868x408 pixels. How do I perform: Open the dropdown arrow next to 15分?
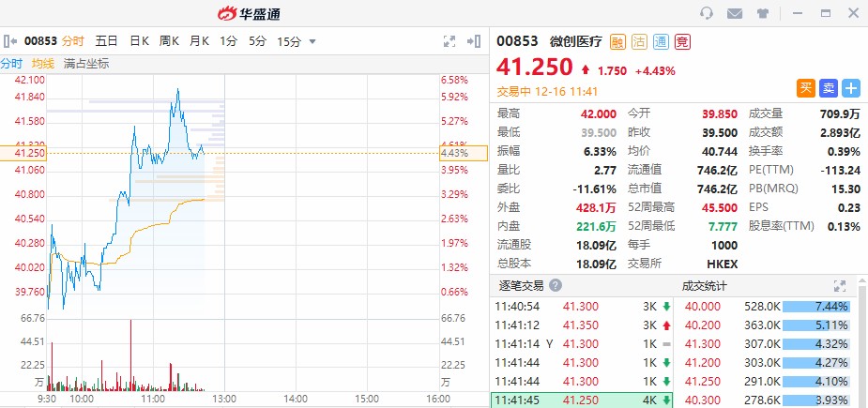point(312,41)
